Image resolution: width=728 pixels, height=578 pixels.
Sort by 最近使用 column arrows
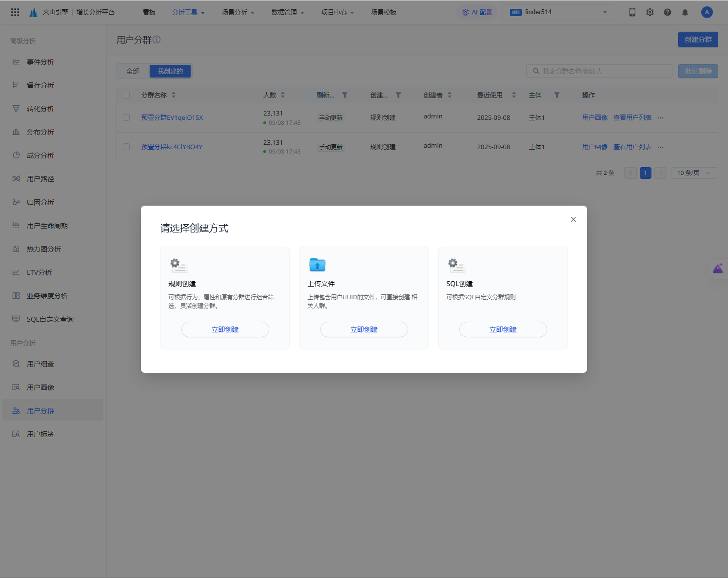click(x=514, y=95)
